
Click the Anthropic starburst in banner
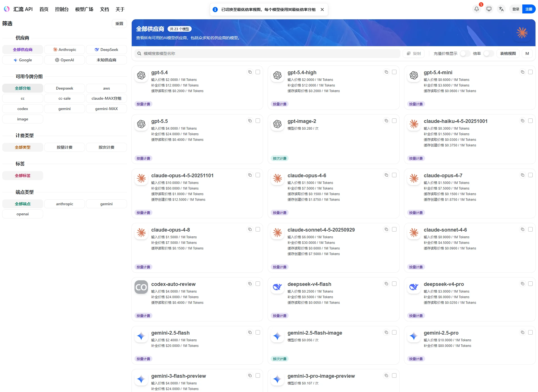pos(522,33)
